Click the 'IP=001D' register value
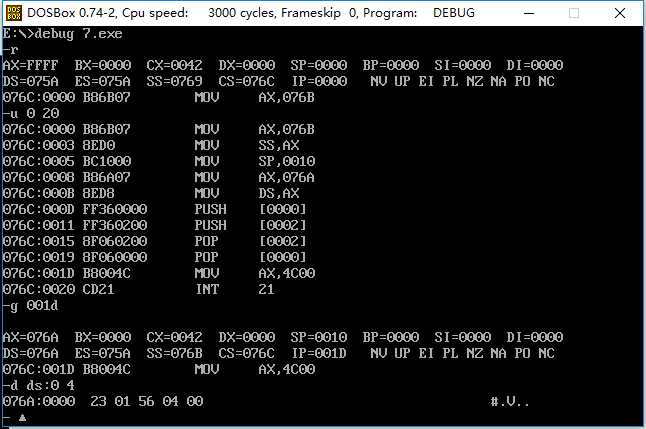Screen dimensions: 646x429 point(319,354)
